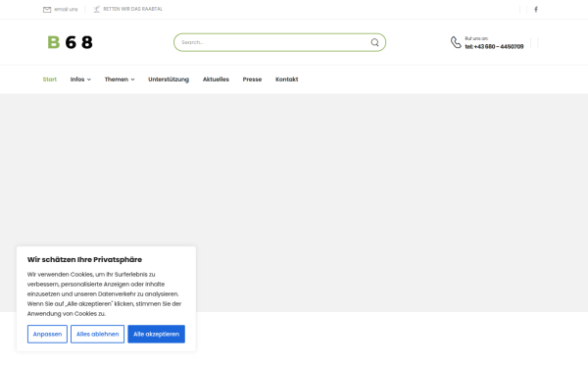Click the icon beside RETTEN WIR DAS RAABTAL
The height and width of the screenshot is (368, 588).
96,9
